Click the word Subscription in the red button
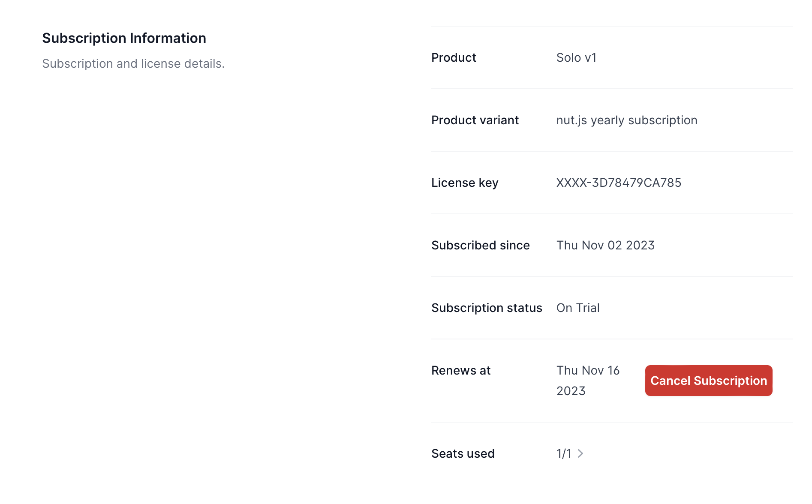This screenshot has width=812, height=504. (730, 381)
